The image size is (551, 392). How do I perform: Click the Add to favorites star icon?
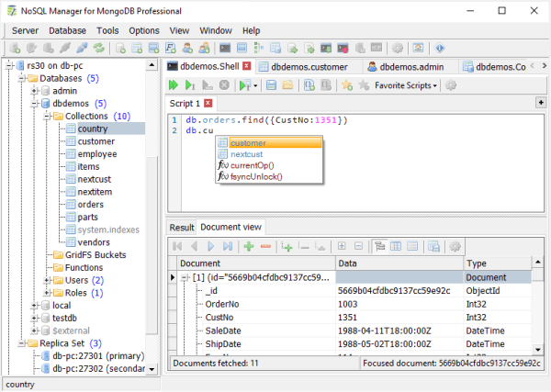(x=347, y=85)
